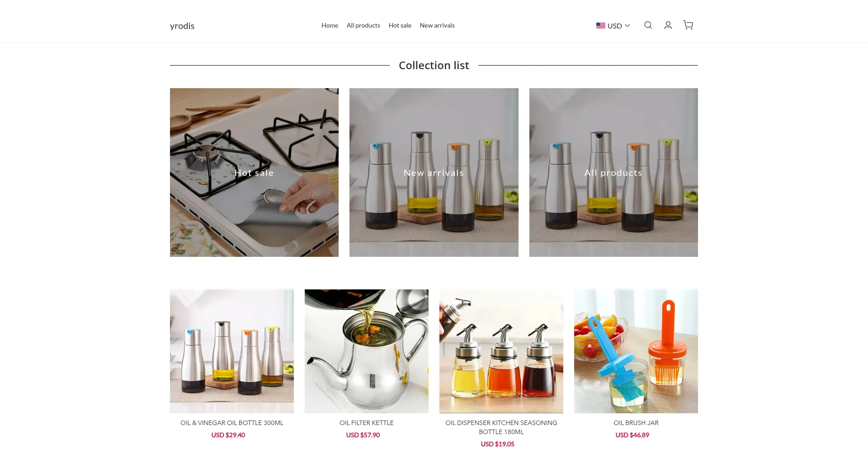Click the OIL BRUSH JAR title link
This screenshot has width=868, height=449.
click(636, 423)
